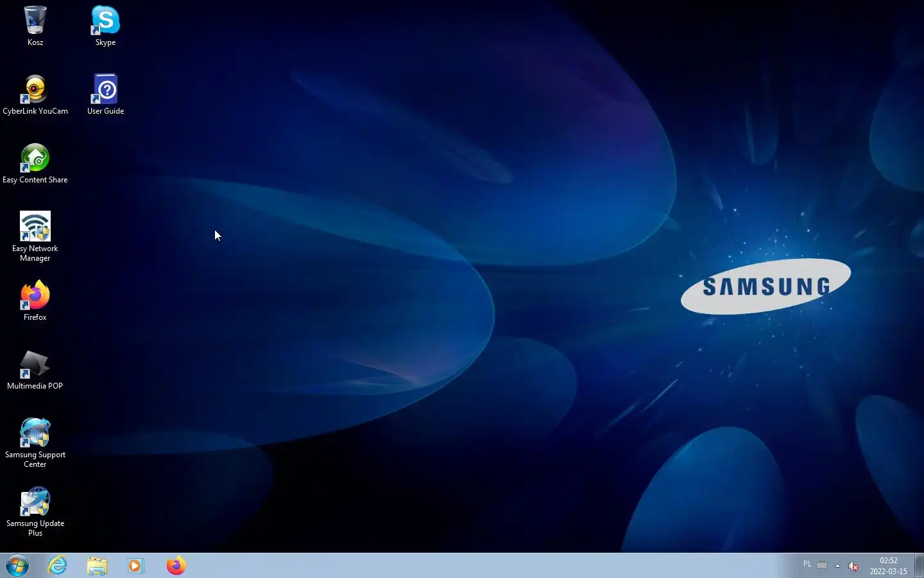
Task: Select the Samsung Support Center icon
Action: coord(35,443)
